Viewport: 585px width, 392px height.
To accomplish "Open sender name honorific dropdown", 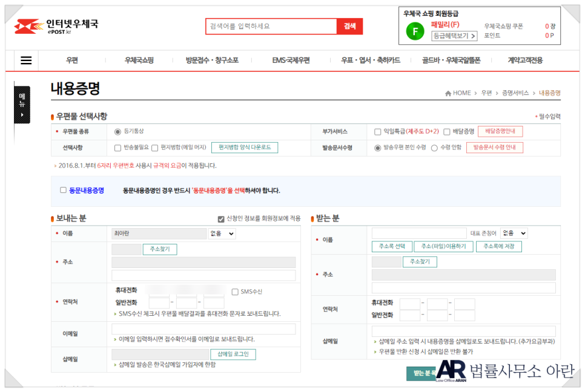I will coord(222,234).
